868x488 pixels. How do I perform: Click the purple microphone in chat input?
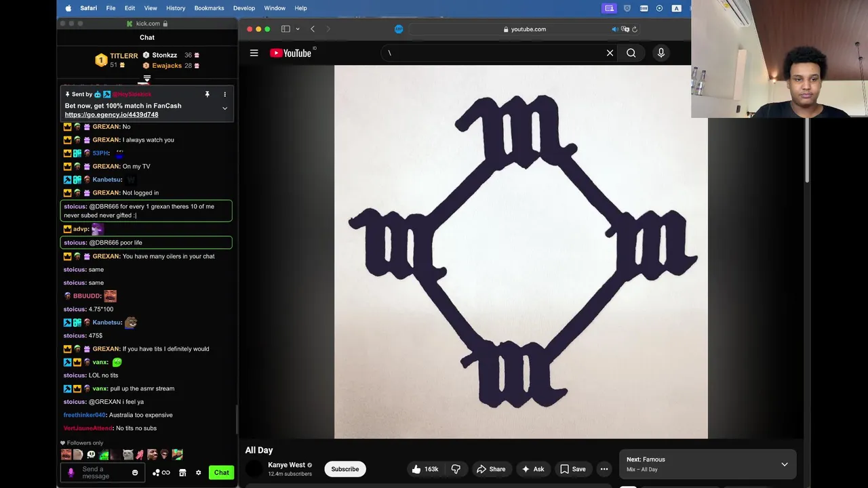tap(71, 472)
